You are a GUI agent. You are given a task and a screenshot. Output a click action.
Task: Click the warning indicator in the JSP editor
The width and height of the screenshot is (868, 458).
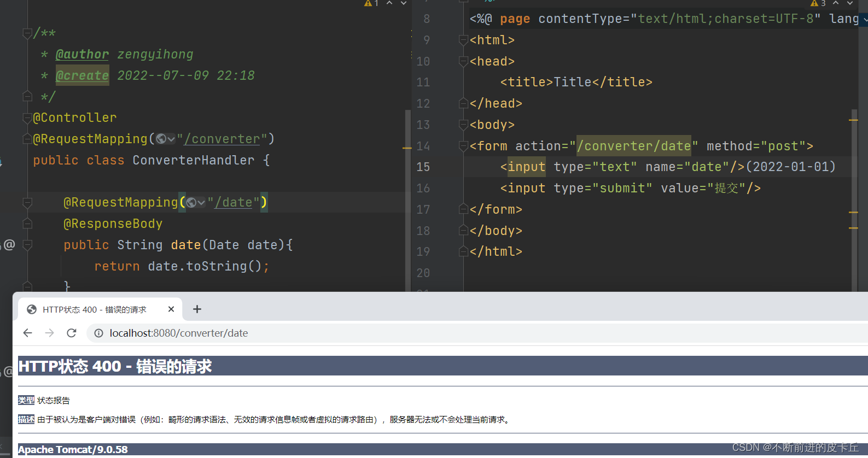[818, 3]
